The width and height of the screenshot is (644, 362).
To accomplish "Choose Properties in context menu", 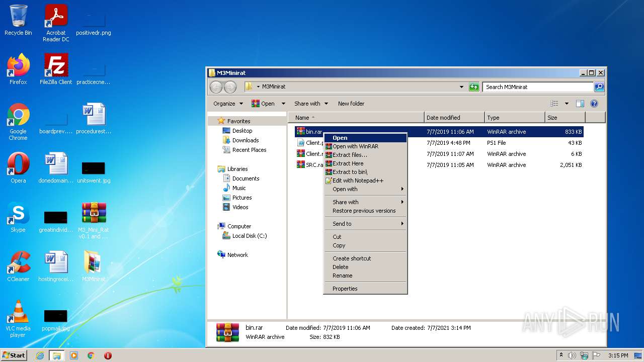I will click(x=365, y=289).
